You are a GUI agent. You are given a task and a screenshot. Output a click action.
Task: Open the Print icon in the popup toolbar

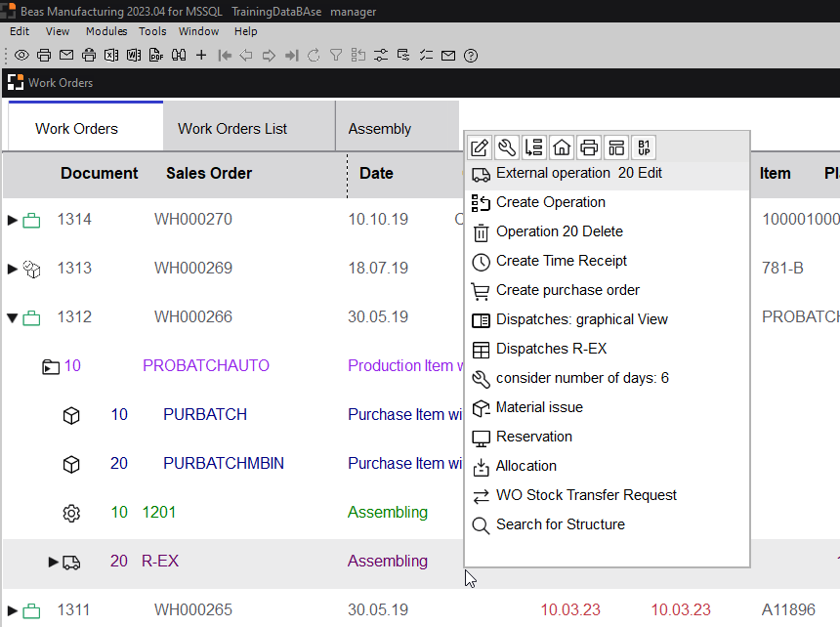(588, 146)
